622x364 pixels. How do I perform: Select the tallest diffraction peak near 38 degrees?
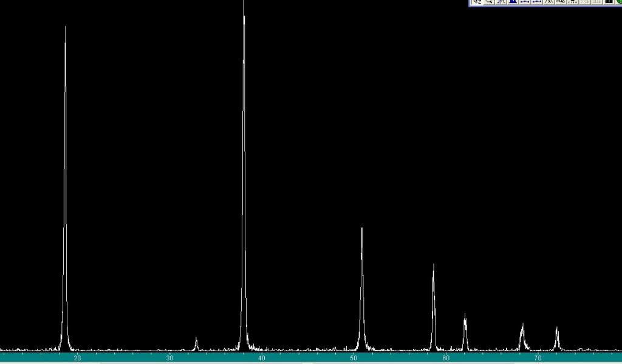point(244,174)
